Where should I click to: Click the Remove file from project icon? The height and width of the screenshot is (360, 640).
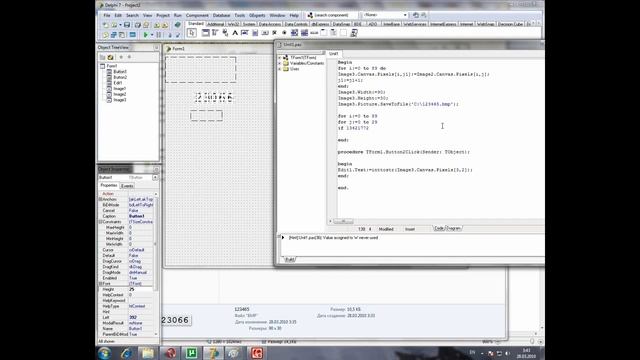tap(165, 25)
